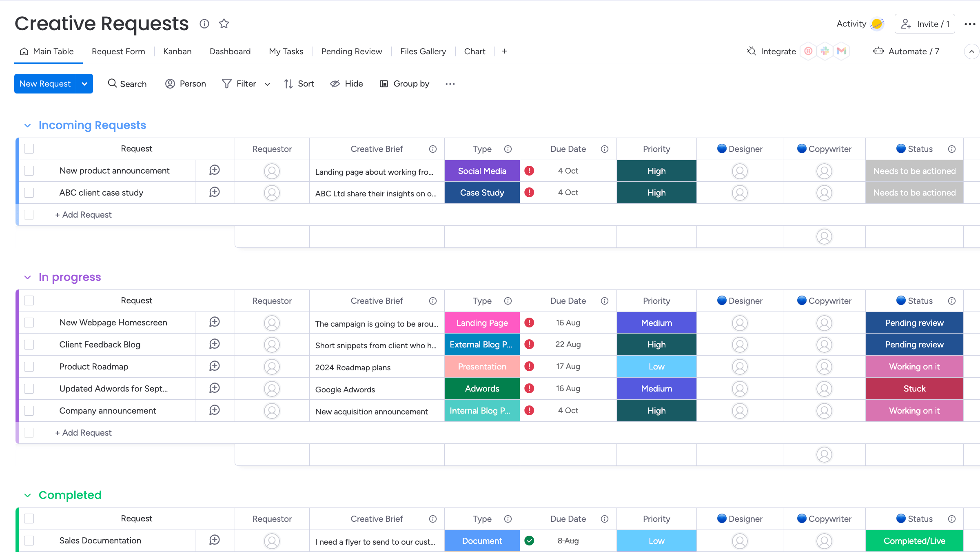The image size is (980, 552).
Task: Click Creative Brief info icon in Incoming Requests
Action: tap(433, 149)
